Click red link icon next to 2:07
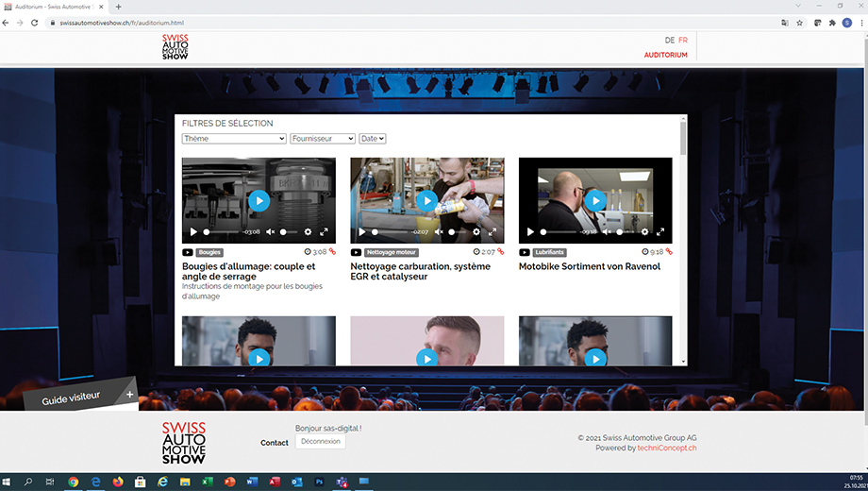Viewport: 868px width, 491px height. [501, 251]
